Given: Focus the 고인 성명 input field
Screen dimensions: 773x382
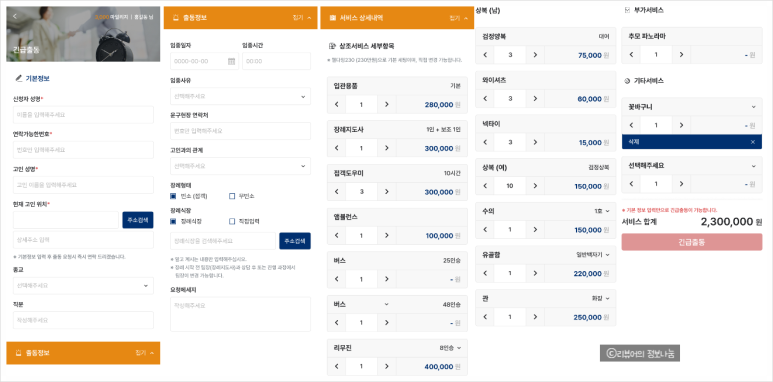Looking at the screenshot, I should click(x=83, y=185).
